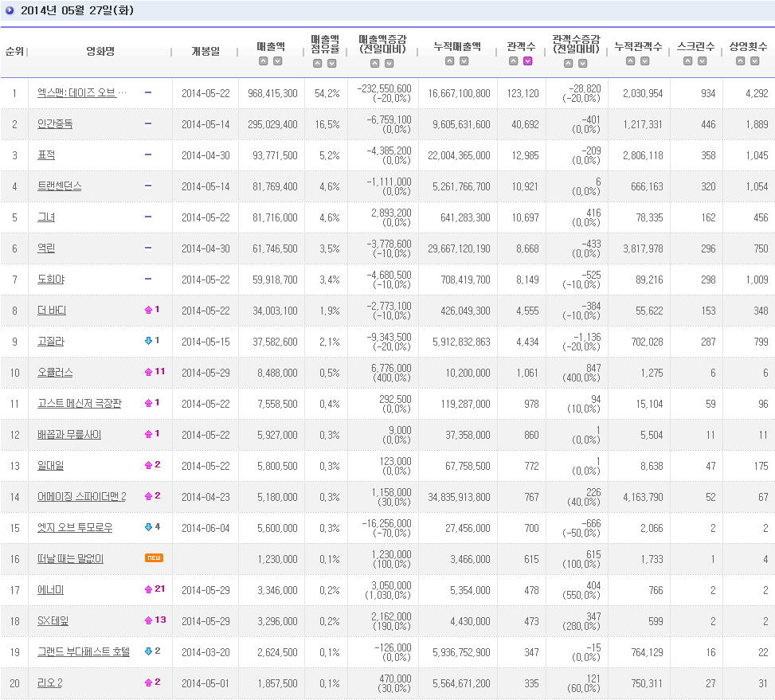Click the highlighted 관객수 descending sort arrow
The height and width of the screenshot is (700, 775).
(x=528, y=61)
